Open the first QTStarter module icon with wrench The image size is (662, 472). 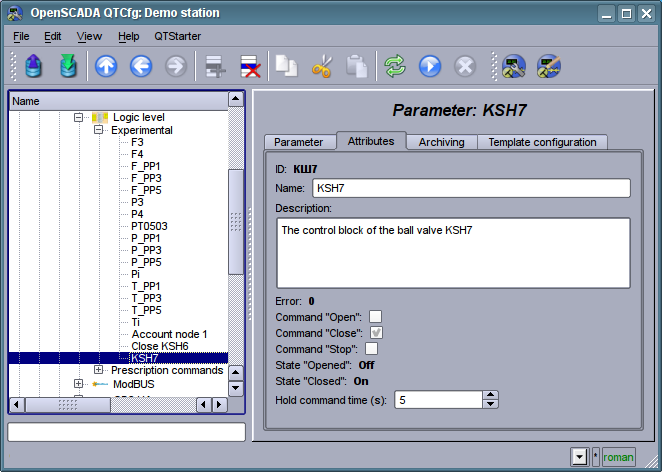tap(513, 66)
